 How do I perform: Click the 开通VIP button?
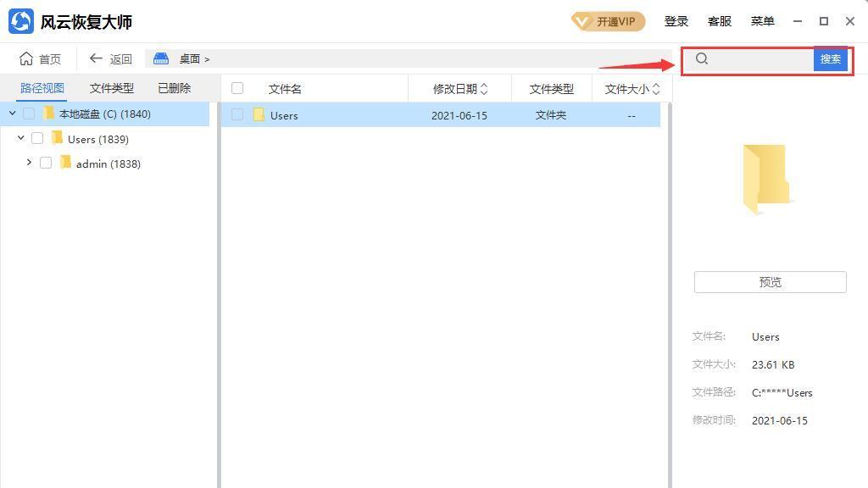(x=609, y=21)
